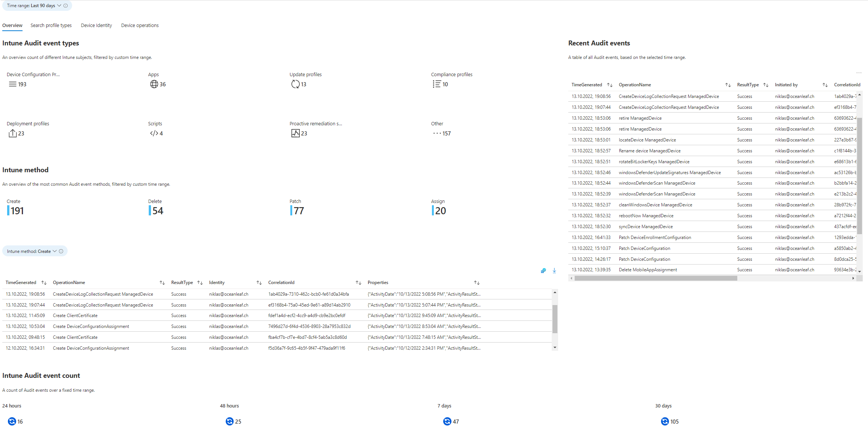
Task: Click the 24 hours audit count icon
Action: 12,421
